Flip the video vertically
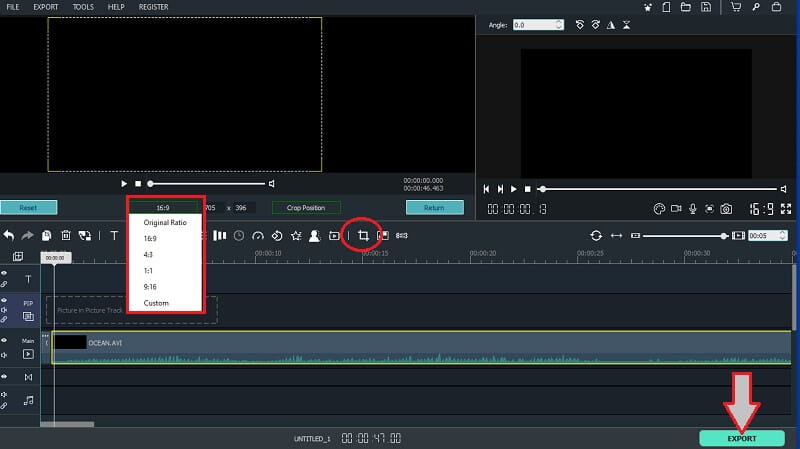Image resolution: width=800 pixels, height=449 pixels. click(x=627, y=24)
